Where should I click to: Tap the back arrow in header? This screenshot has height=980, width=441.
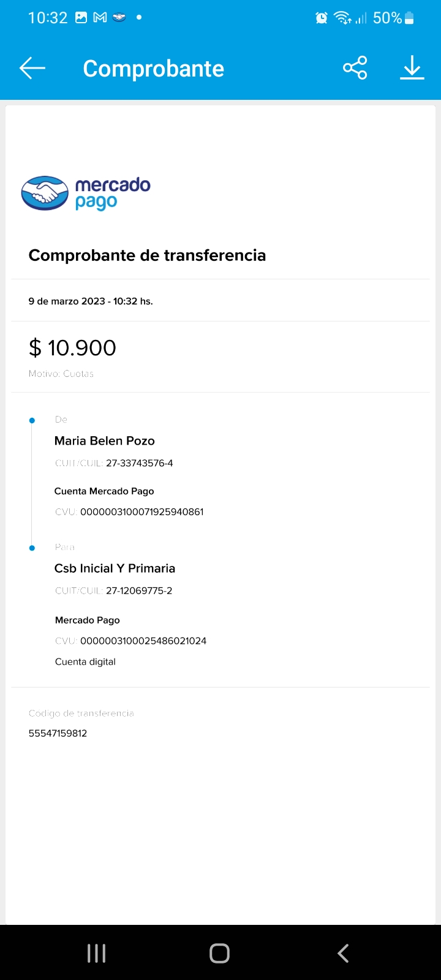pos(32,68)
